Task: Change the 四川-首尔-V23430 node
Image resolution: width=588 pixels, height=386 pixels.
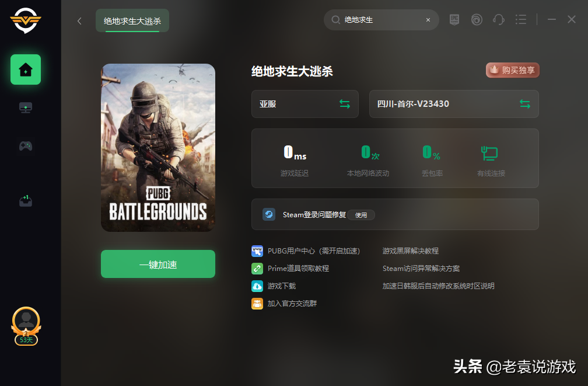Action: point(525,104)
